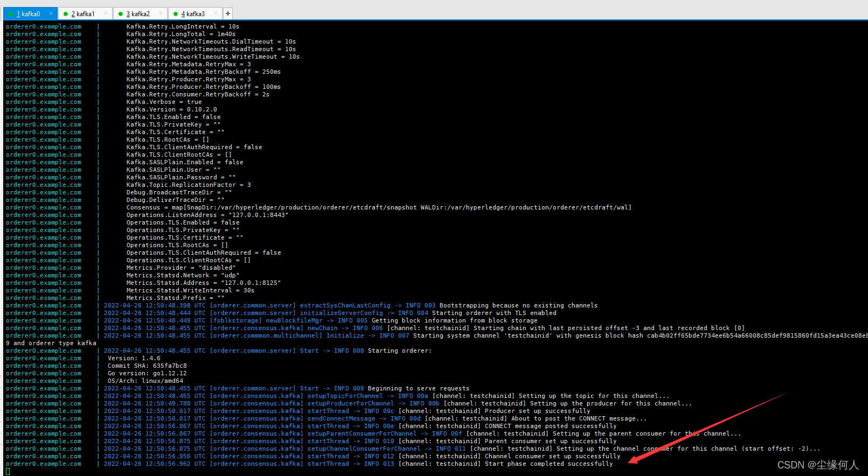Click the 'INFO 006 ... Starting chain' log line

point(424,328)
